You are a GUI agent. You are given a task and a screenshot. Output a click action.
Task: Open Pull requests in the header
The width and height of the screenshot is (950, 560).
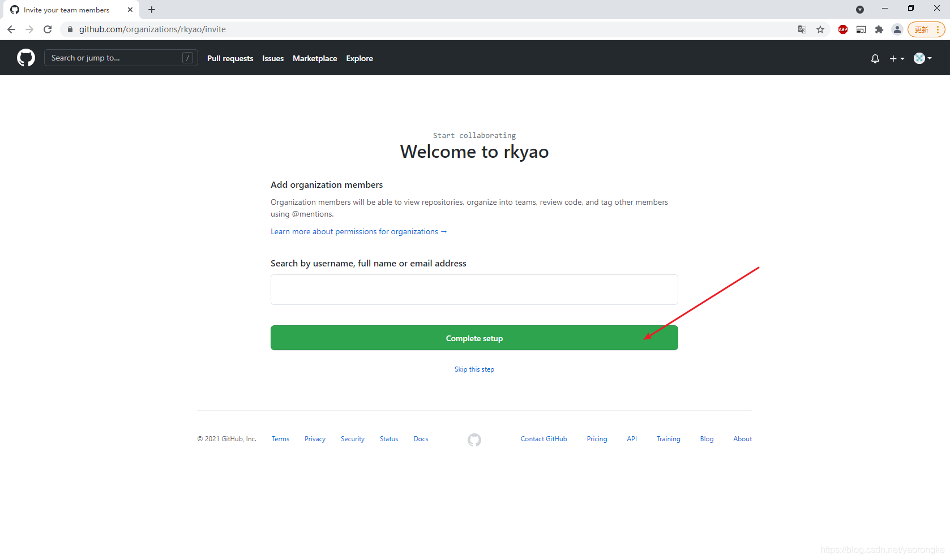[230, 58]
